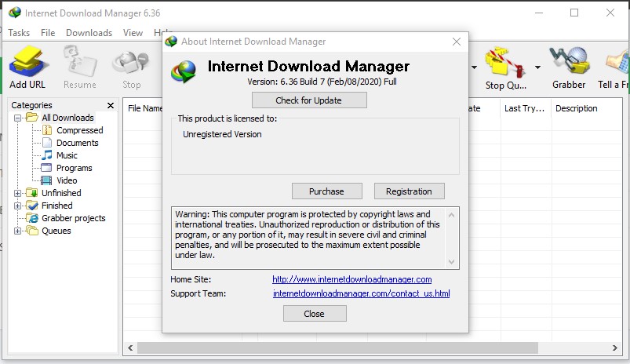Click the Last Try column header

(524, 108)
